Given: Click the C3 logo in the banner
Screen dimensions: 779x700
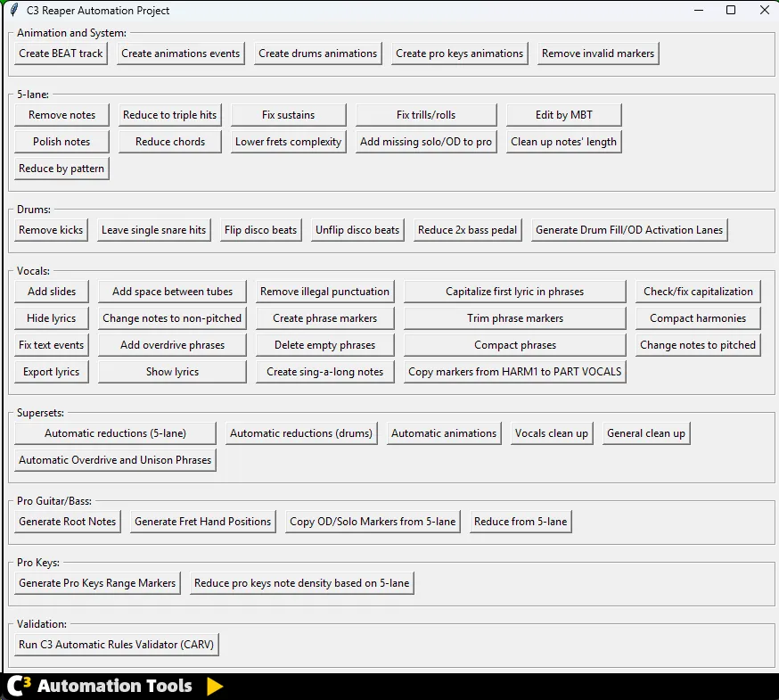Looking at the screenshot, I should 20,687.
